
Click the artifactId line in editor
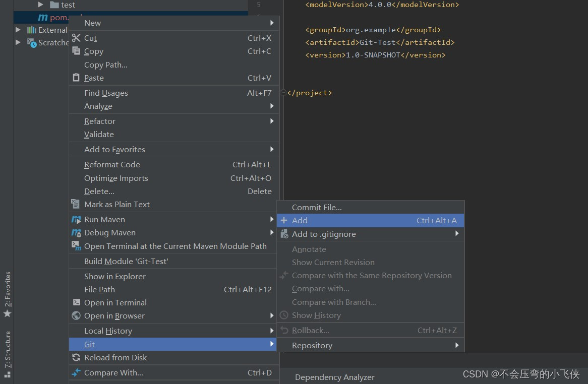[x=380, y=42]
